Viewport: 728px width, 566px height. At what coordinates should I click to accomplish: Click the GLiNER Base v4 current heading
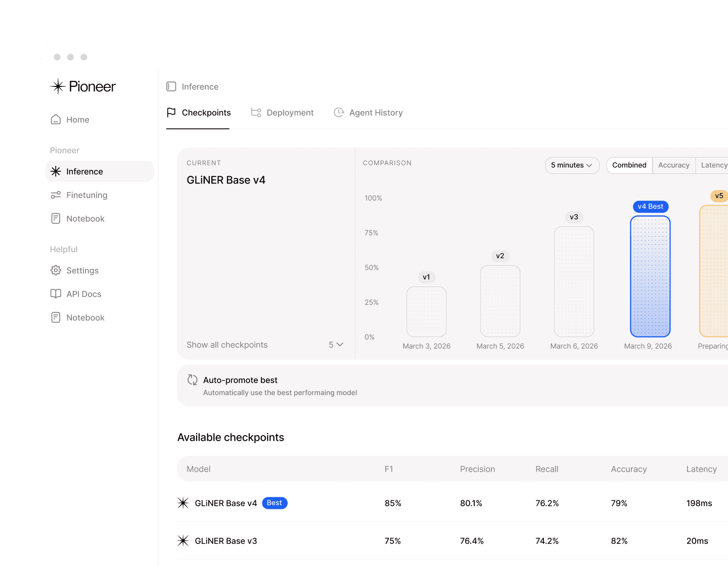226,180
